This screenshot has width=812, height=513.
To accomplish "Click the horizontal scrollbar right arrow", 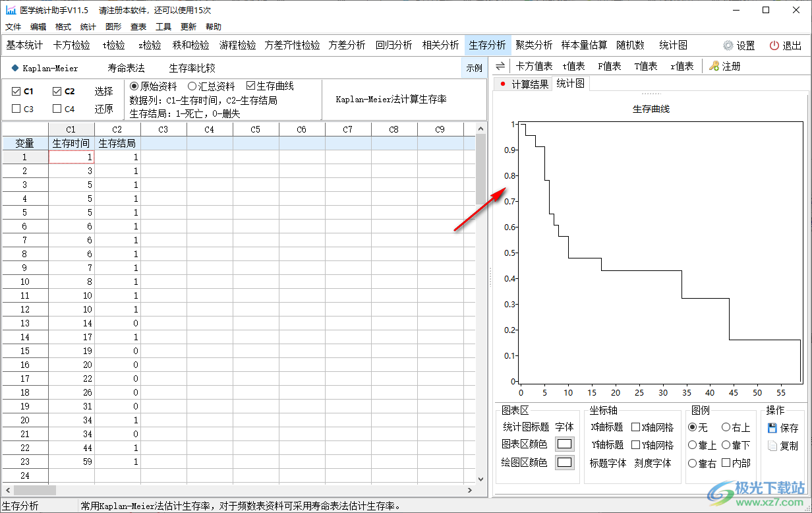I will click(470, 490).
